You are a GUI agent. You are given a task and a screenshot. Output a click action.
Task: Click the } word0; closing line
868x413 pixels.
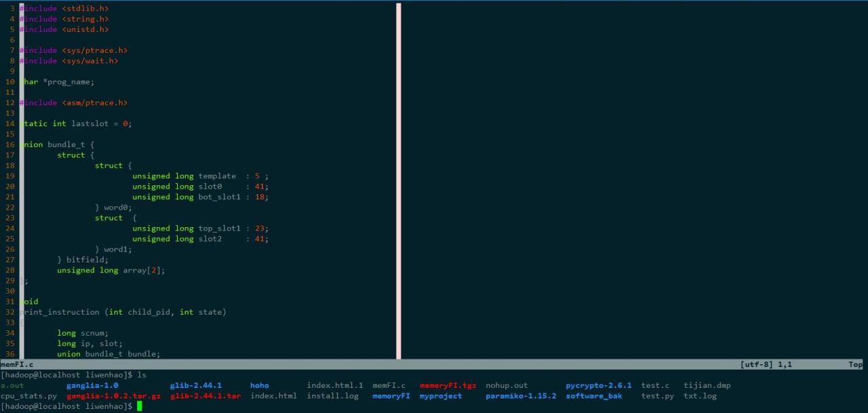[x=113, y=208]
